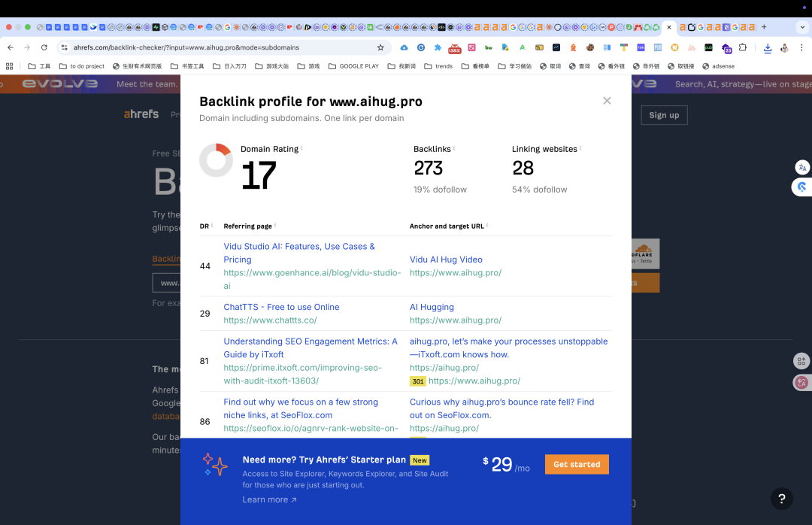This screenshot has width=812, height=525.
Task: Click the pink translate extension icon
Action: pos(471,47)
